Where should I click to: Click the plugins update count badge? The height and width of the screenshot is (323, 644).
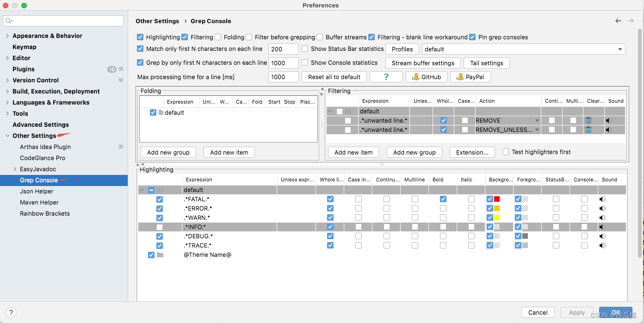(112, 69)
